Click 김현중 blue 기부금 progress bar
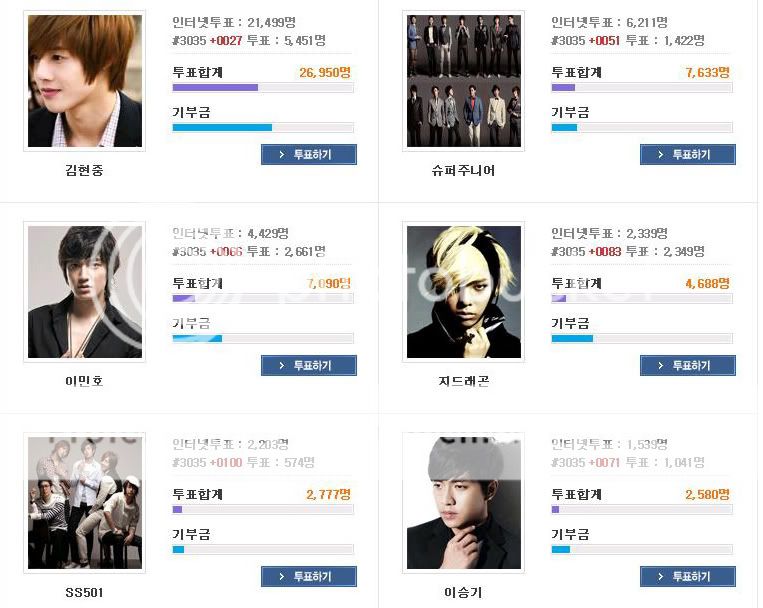 (263, 128)
